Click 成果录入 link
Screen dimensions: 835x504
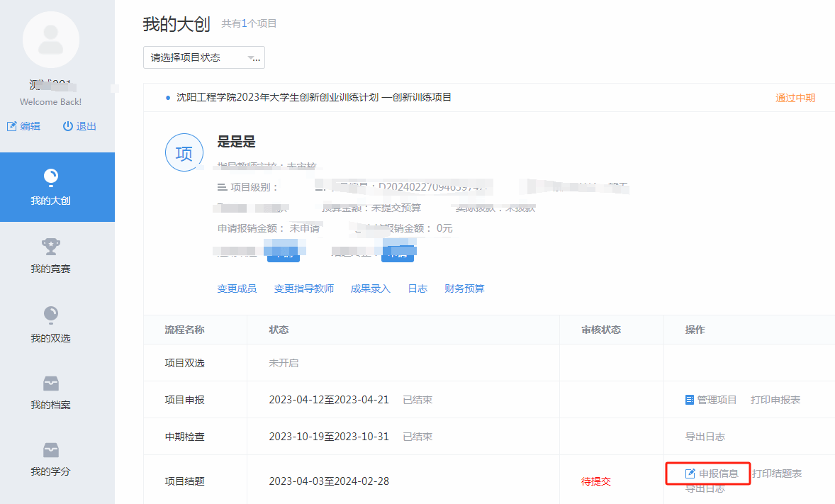click(x=371, y=289)
